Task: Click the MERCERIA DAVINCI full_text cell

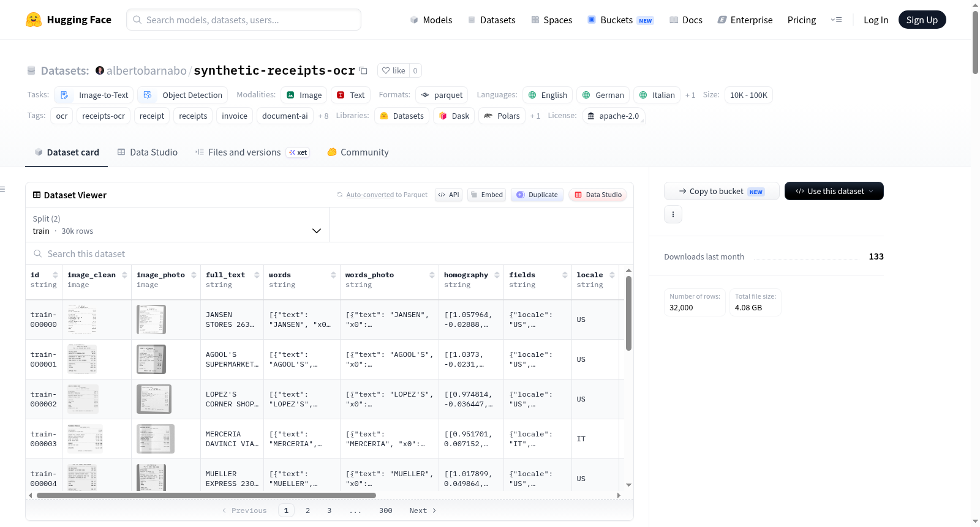Action: (232, 439)
